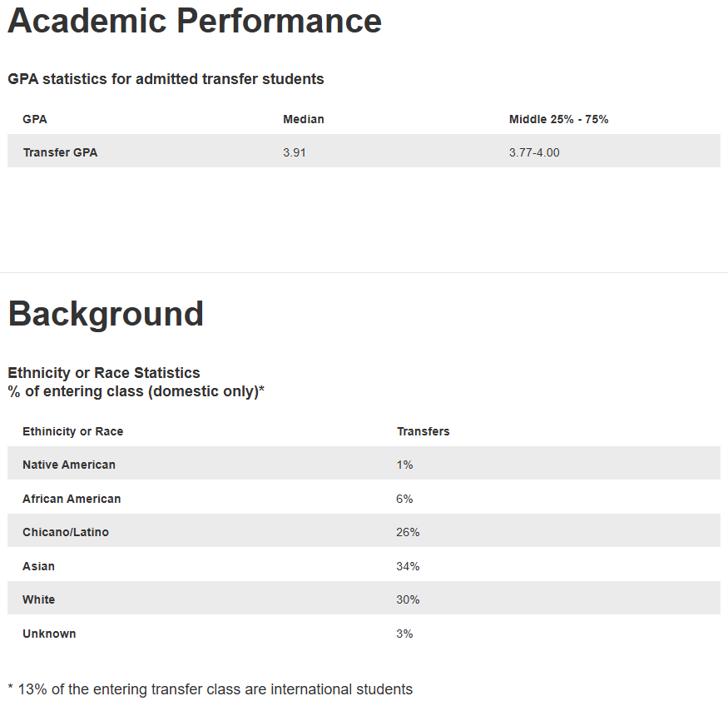The width and height of the screenshot is (728, 706).
Task: Click the Background section heading
Action: click(106, 314)
